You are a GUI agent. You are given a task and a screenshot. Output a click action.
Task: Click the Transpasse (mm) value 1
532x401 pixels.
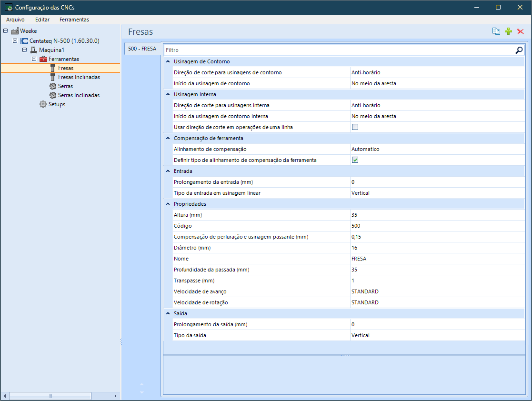click(x=438, y=281)
